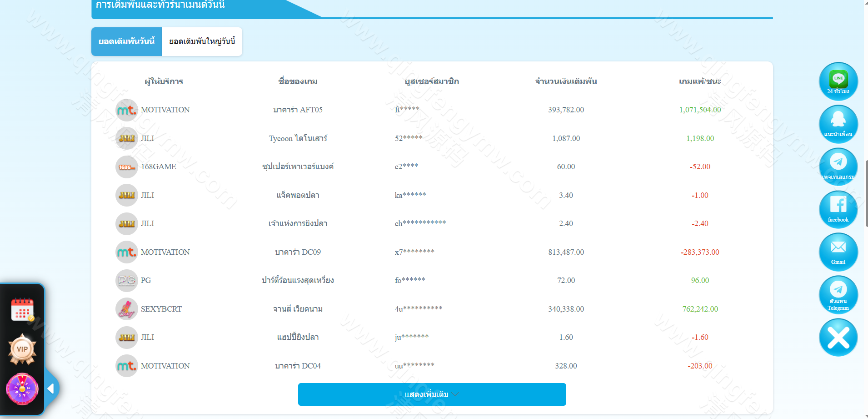Collapse the left promo panel arrow
The width and height of the screenshot is (868, 419).
click(x=51, y=389)
